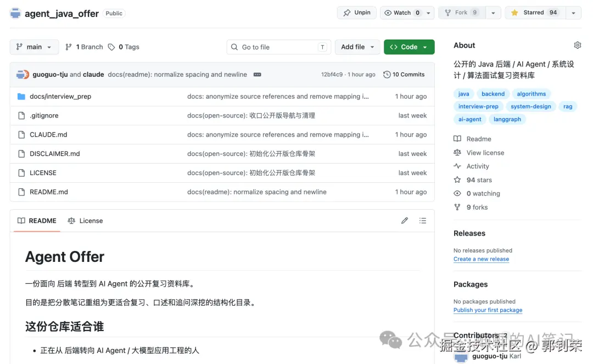
Task: Open the README.md file
Action: (x=49, y=192)
